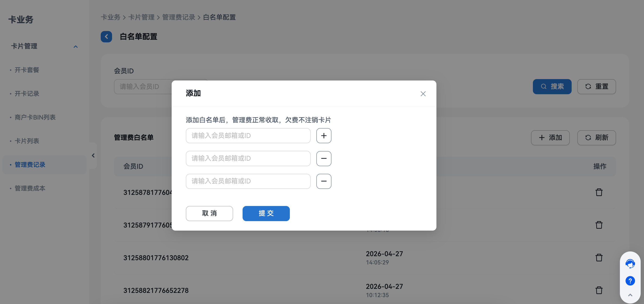Collapse the sidebar with the arrow handle
The height and width of the screenshot is (304, 644).
[x=93, y=156]
